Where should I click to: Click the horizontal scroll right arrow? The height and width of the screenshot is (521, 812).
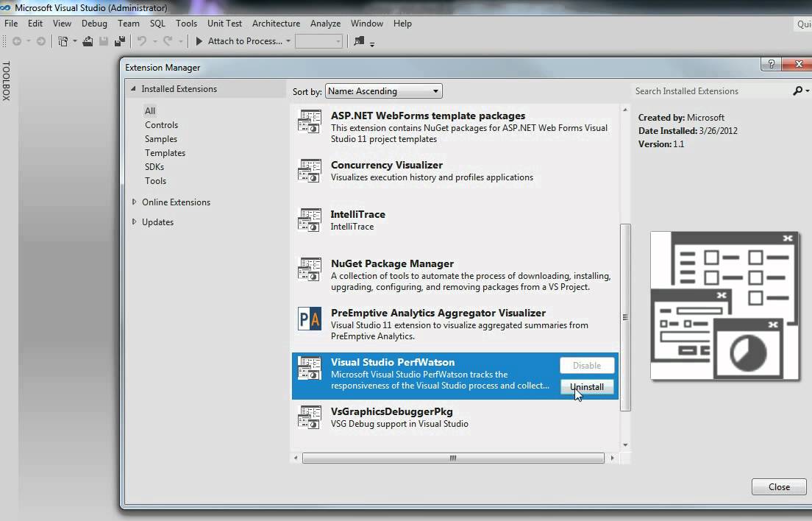tap(612, 458)
